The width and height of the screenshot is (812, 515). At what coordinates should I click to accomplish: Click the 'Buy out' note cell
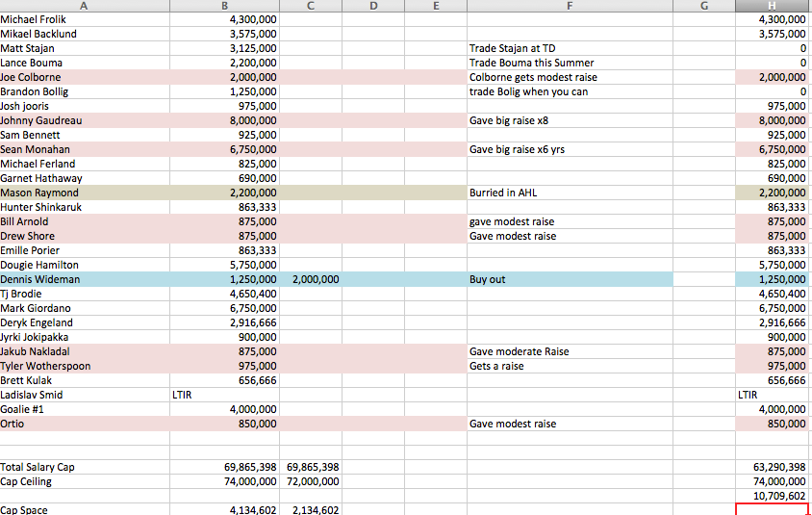point(570,280)
